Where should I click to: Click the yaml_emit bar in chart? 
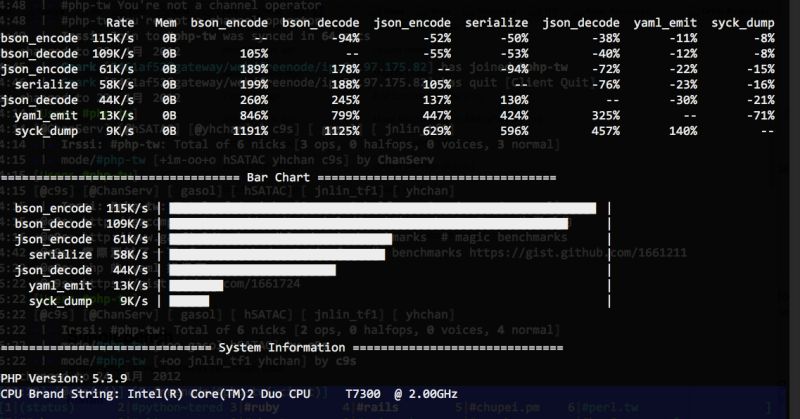(x=196, y=286)
